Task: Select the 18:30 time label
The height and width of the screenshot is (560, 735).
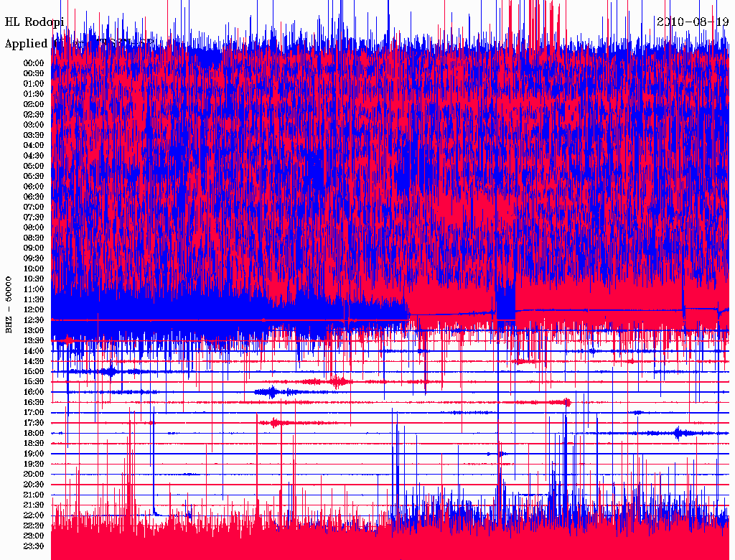Action: pyautogui.click(x=34, y=444)
